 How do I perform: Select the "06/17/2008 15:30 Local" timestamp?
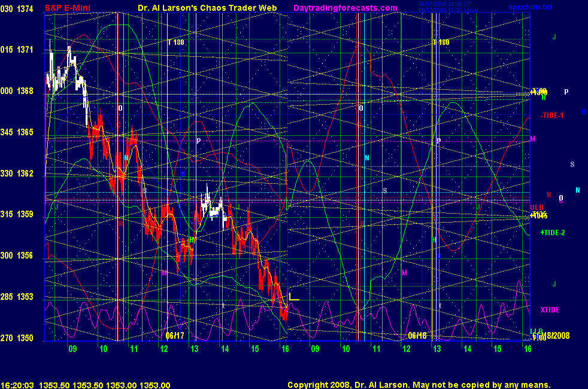point(448,10)
